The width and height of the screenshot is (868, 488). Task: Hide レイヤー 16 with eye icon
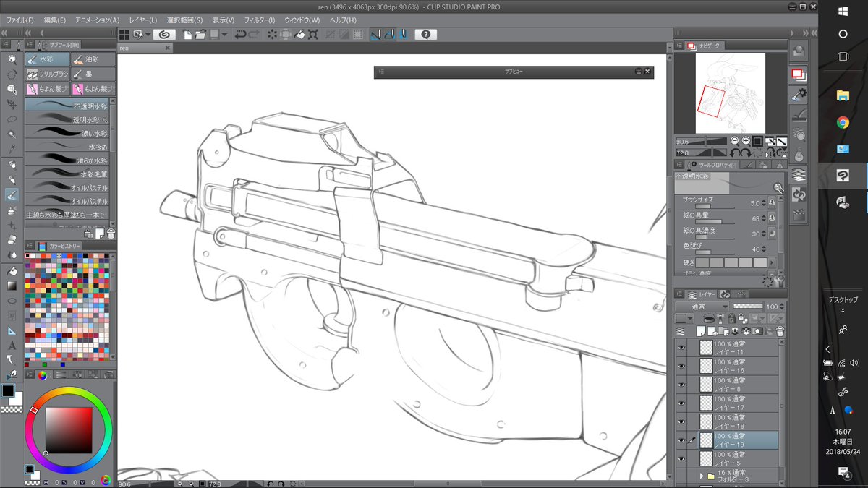(x=681, y=366)
